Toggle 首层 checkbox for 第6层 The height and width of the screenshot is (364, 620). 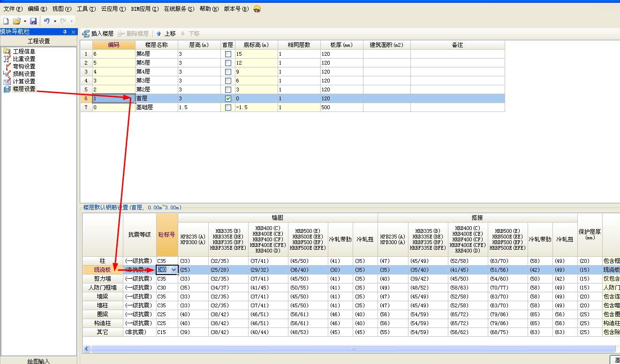(x=228, y=54)
